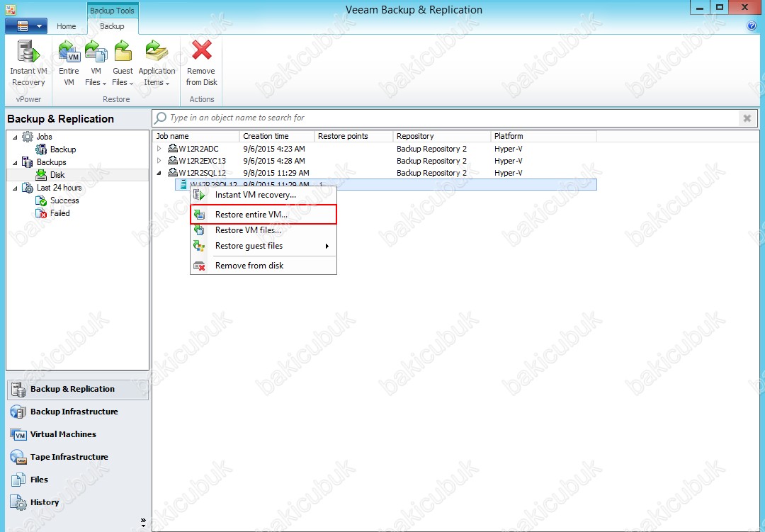The width and height of the screenshot is (765, 532).
Task: Open the Failed sessions node
Action: (60, 213)
